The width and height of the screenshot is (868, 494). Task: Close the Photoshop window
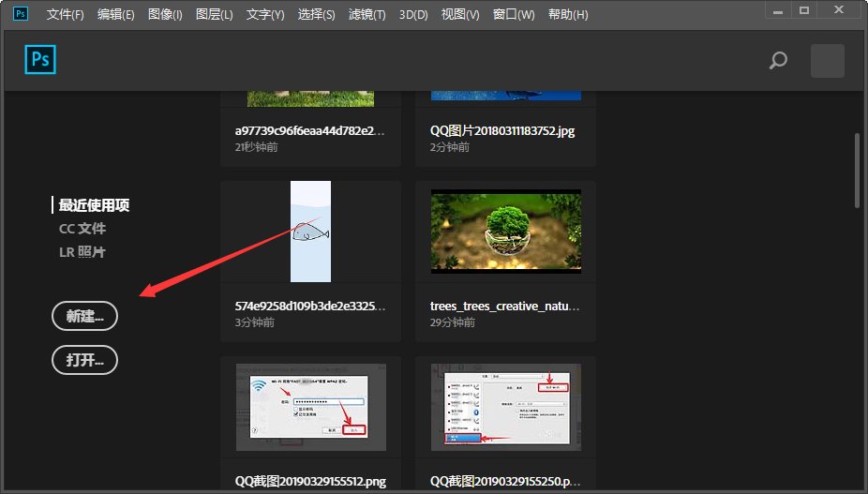839,10
